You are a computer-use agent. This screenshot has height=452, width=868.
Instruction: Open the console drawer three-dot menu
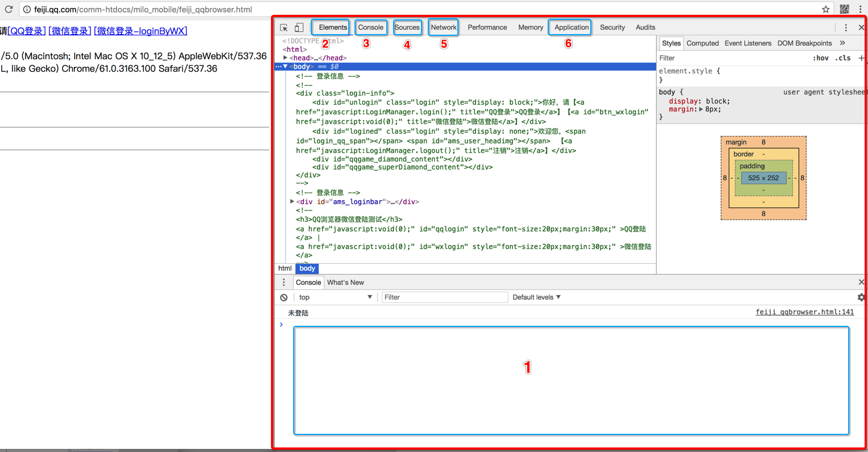pyautogui.click(x=284, y=283)
